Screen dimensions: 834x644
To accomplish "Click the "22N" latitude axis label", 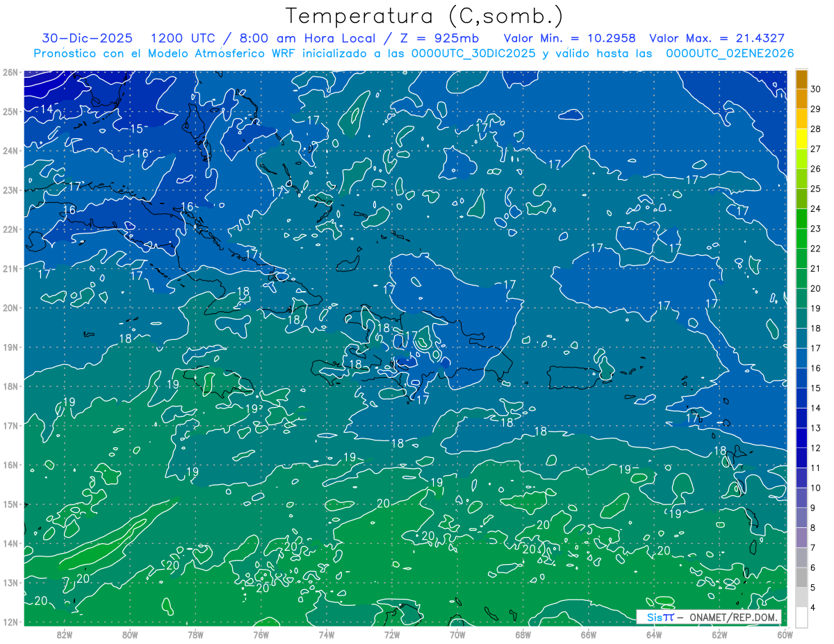I will point(10,229).
